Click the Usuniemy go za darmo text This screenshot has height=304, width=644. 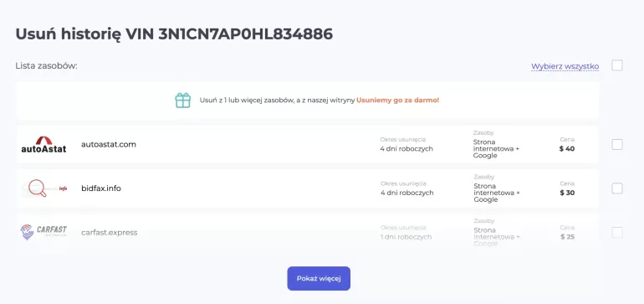(397, 100)
